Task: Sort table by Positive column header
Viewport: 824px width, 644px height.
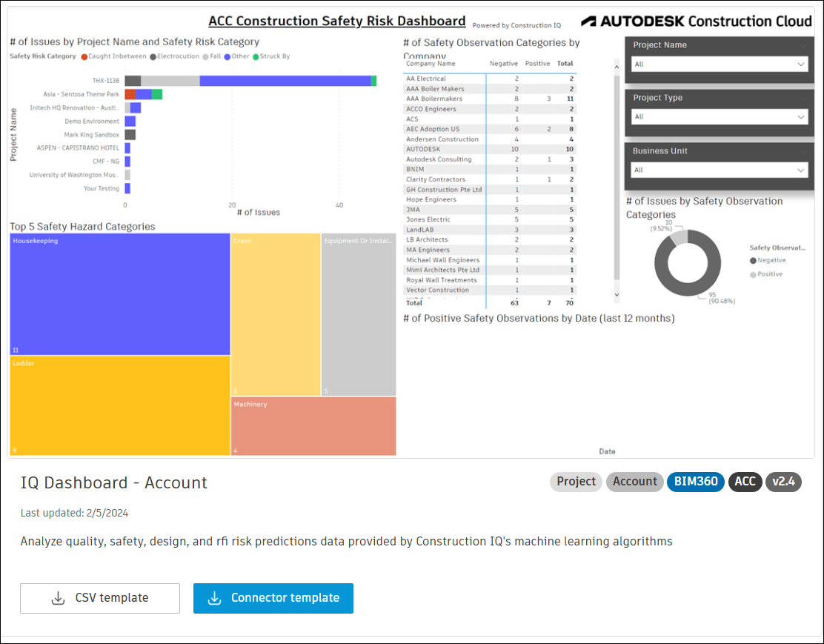Action: pyautogui.click(x=537, y=64)
